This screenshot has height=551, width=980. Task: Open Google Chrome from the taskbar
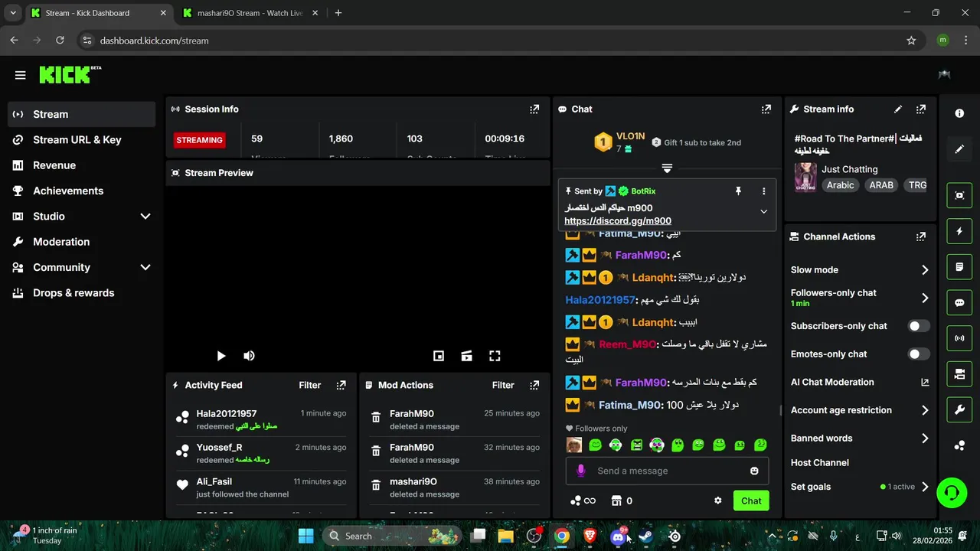(x=562, y=536)
